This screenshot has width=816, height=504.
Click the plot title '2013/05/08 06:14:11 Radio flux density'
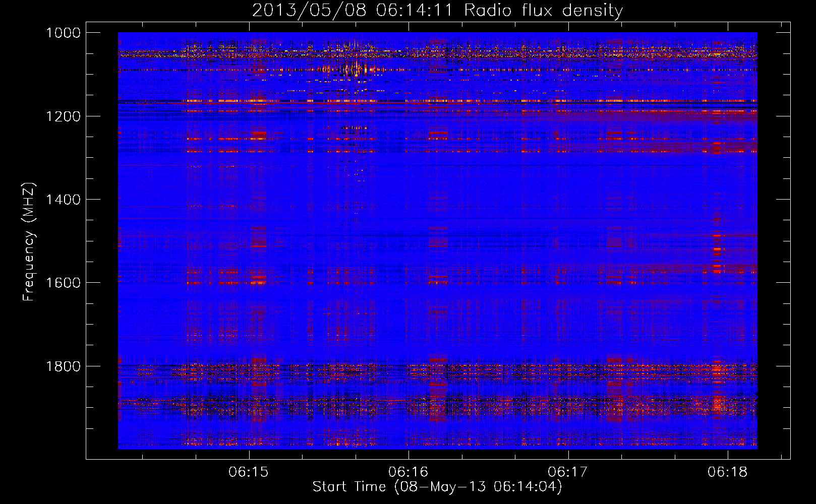pos(437,10)
